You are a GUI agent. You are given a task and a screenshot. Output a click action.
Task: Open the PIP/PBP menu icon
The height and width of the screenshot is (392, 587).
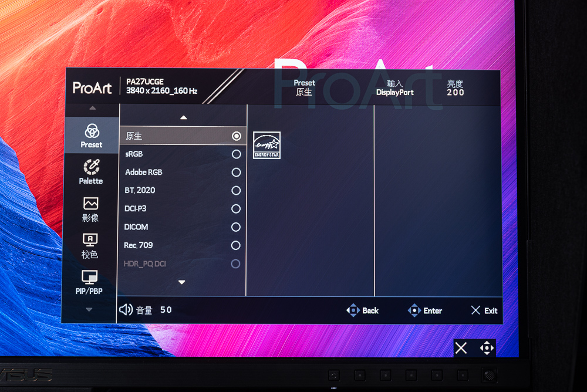pyautogui.click(x=89, y=277)
